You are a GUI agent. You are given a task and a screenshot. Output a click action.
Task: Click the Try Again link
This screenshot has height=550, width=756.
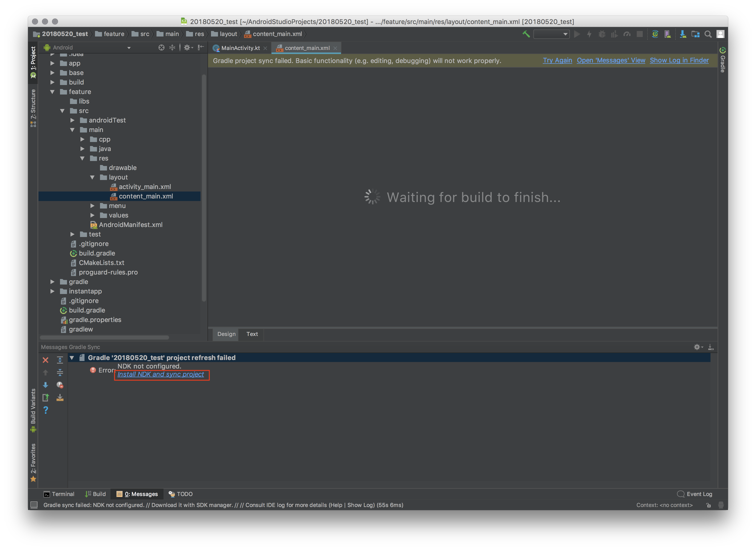pos(557,60)
